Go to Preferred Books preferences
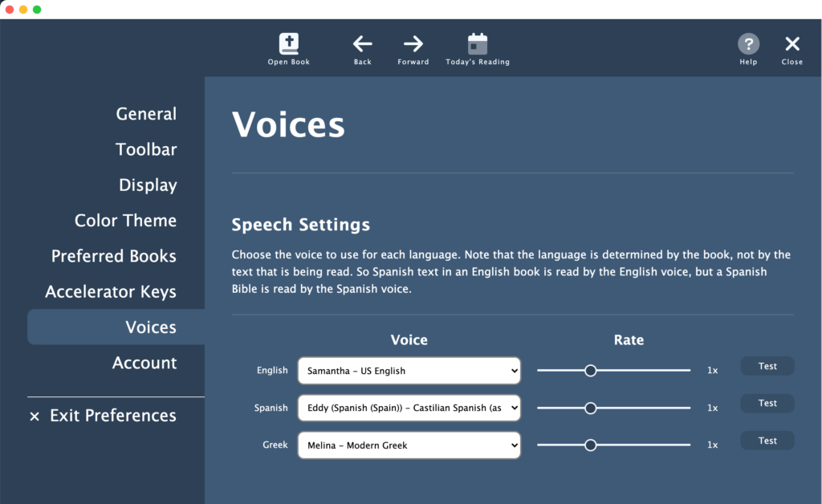The image size is (822, 504). click(x=114, y=256)
